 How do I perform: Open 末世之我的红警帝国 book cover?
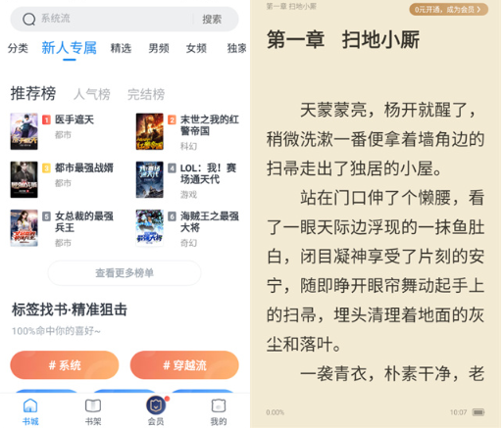click(149, 131)
